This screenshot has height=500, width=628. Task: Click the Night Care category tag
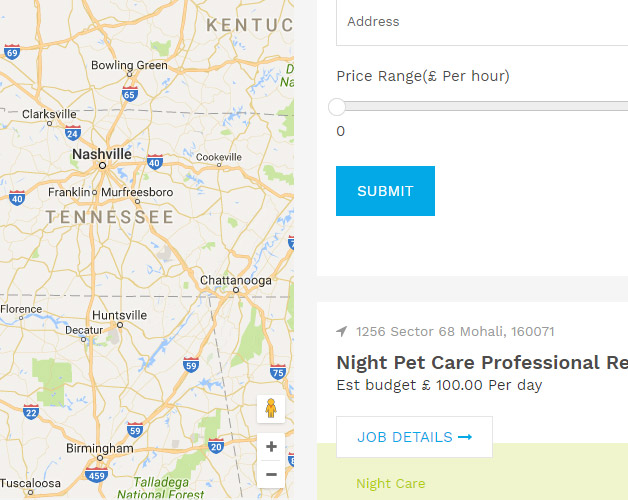[390, 484]
